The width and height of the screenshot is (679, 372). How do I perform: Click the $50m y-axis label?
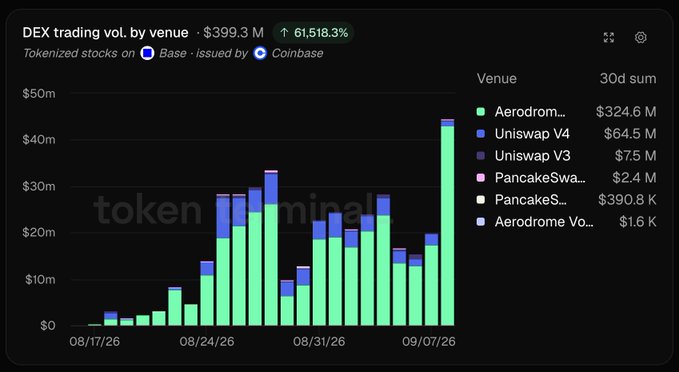(x=39, y=94)
